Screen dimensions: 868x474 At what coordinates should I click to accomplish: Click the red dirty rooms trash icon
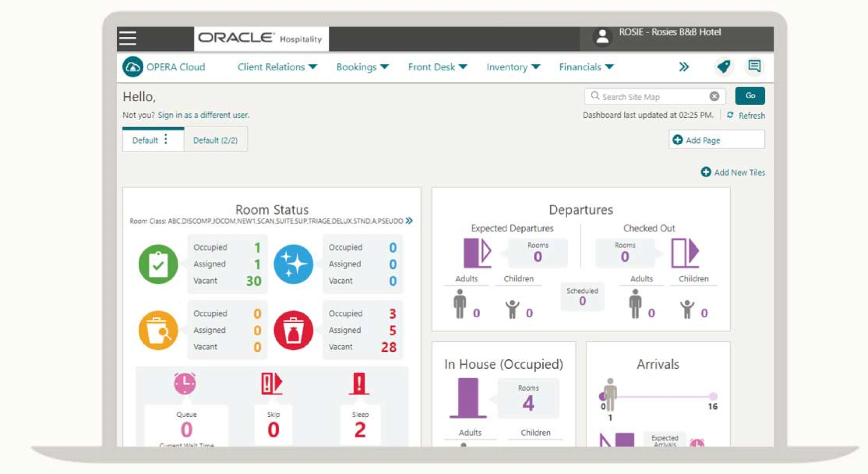(x=293, y=330)
